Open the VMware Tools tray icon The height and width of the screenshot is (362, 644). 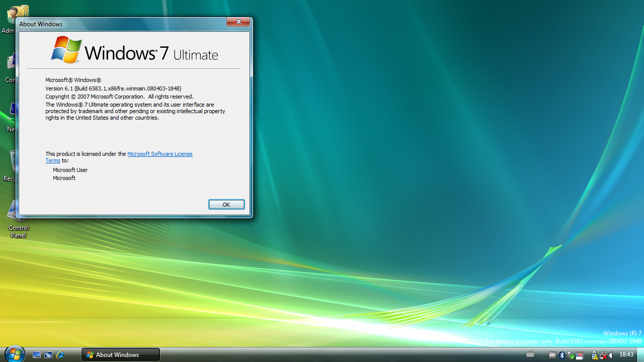[552, 354]
